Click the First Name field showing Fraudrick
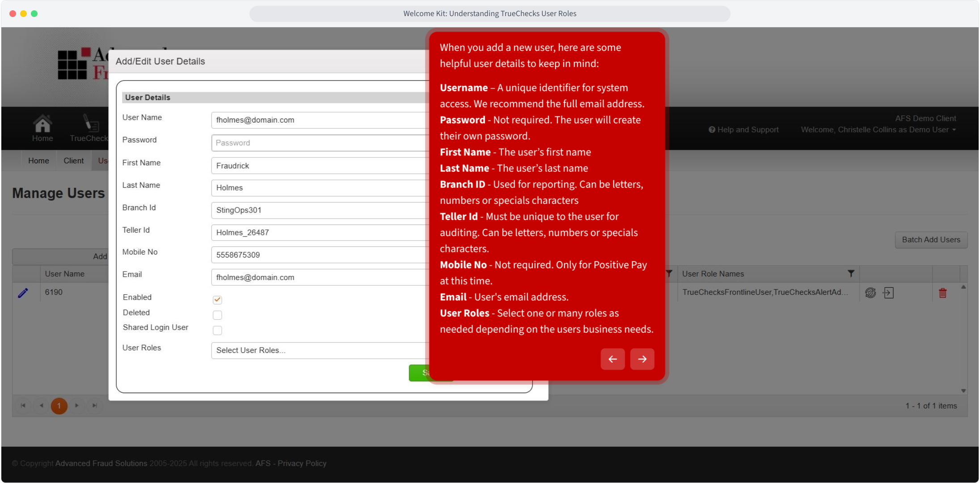The height and width of the screenshot is (483, 980). (320, 166)
